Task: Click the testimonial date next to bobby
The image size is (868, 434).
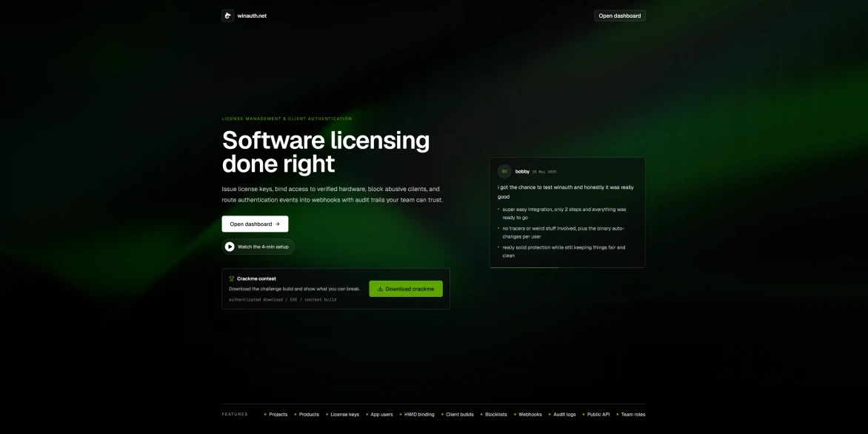Action: pyautogui.click(x=544, y=172)
